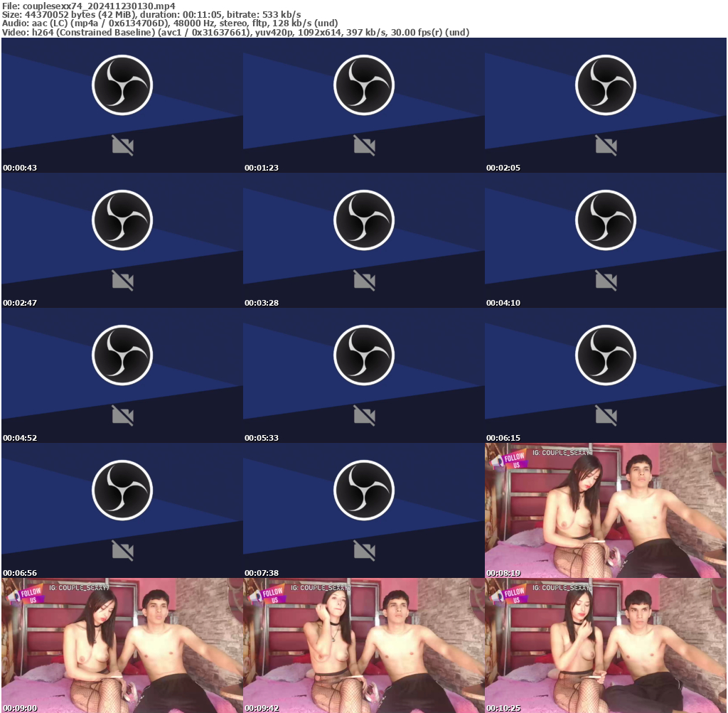Click the timestamp label 00:10:25
Viewport: 728px width, 713px height.
503,708
